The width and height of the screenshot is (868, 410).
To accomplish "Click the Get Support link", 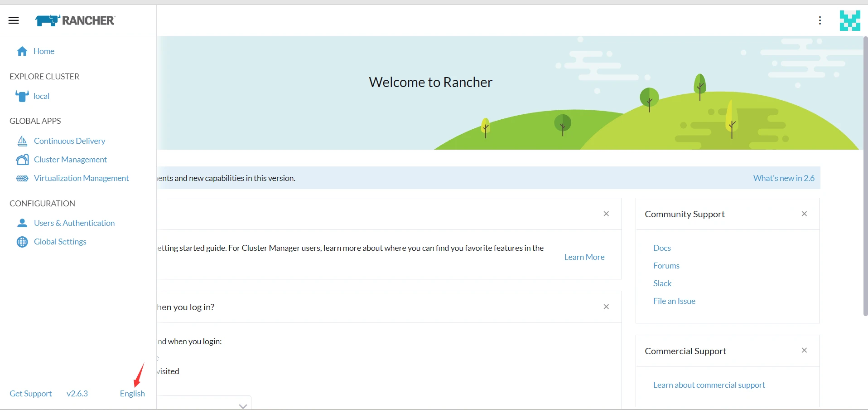I will coord(31,394).
